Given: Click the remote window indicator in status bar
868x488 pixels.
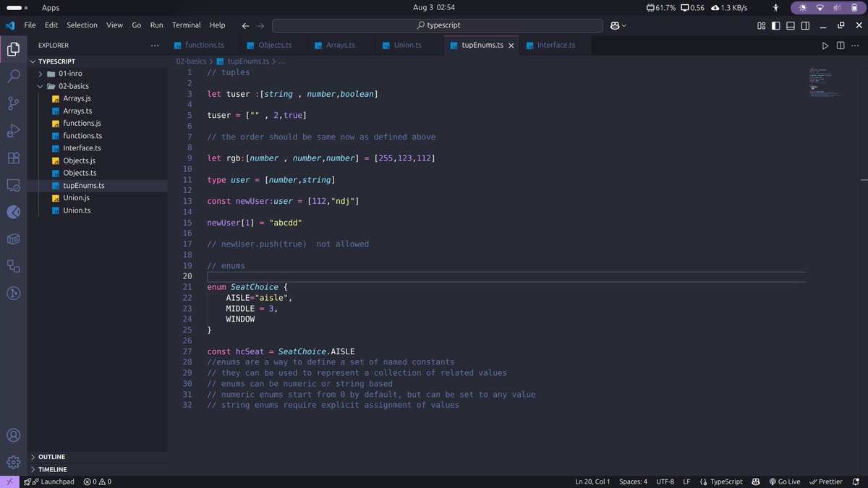Looking at the screenshot, I should [x=9, y=481].
